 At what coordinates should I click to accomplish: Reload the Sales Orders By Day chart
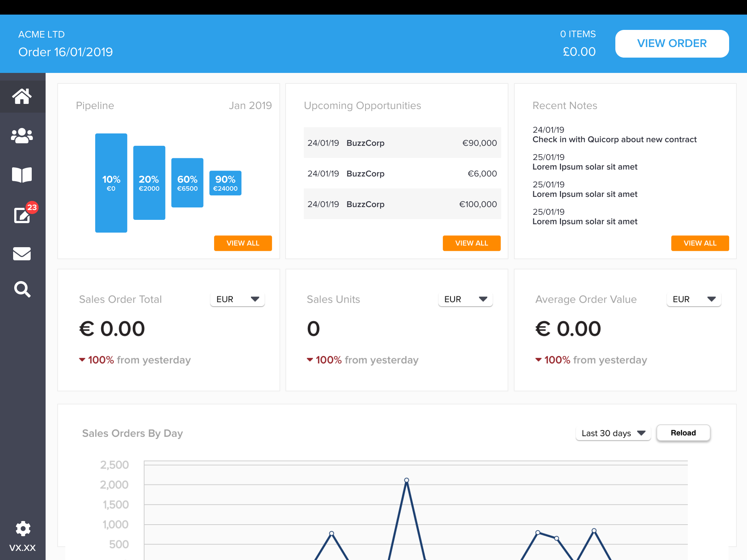pos(683,433)
